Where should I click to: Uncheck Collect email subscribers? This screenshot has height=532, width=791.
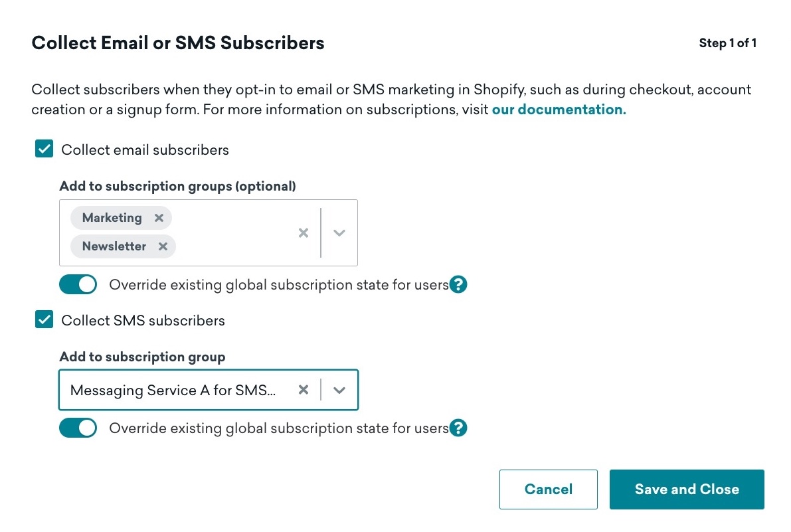pos(44,149)
